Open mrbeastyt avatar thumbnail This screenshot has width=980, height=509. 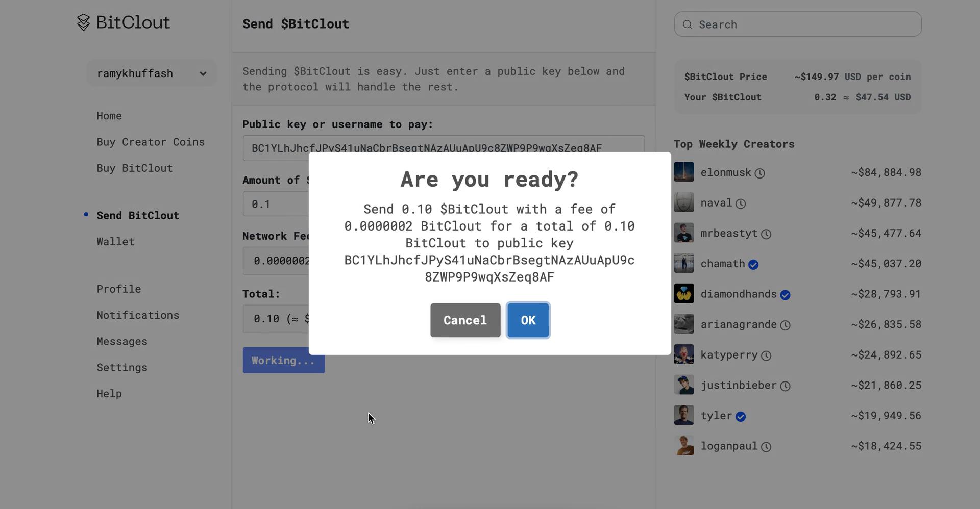pos(684,233)
